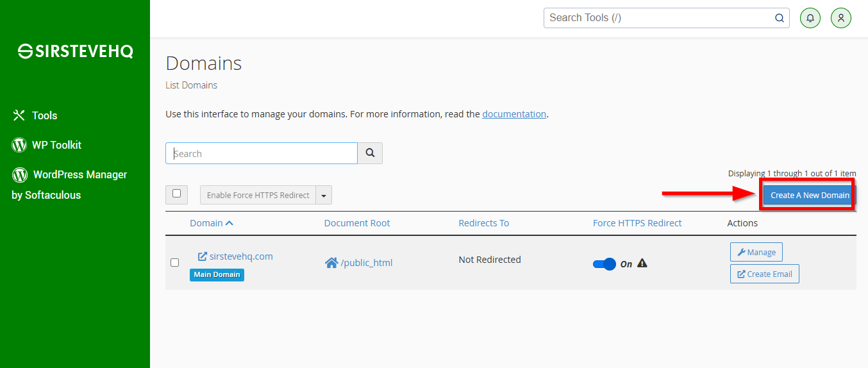Select the select-all domains checkbox
Viewport: 868px width, 368px height.
[x=177, y=194]
